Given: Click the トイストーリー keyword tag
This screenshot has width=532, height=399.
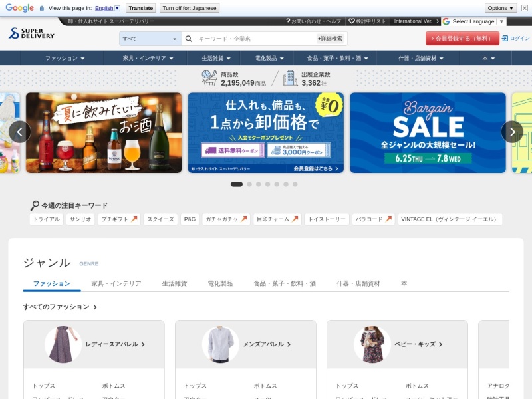Looking at the screenshot, I should click(x=327, y=219).
